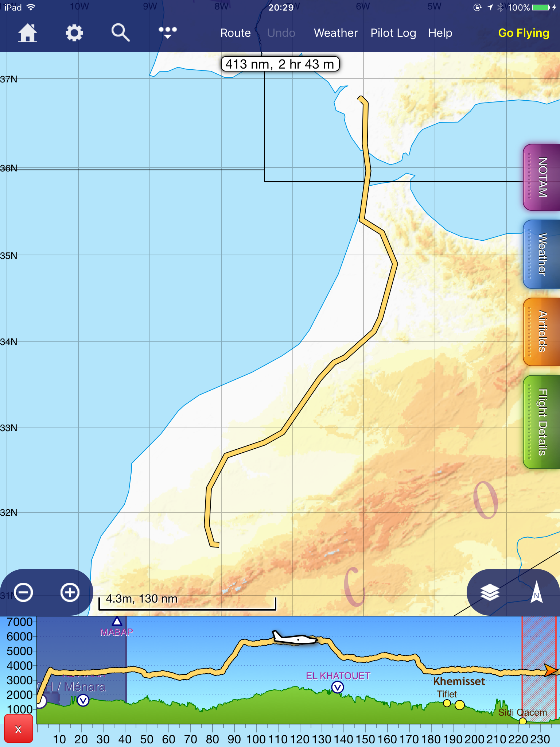Tap the Bluetooth status icon
Screen dimensions: 560x747
click(500, 7)
